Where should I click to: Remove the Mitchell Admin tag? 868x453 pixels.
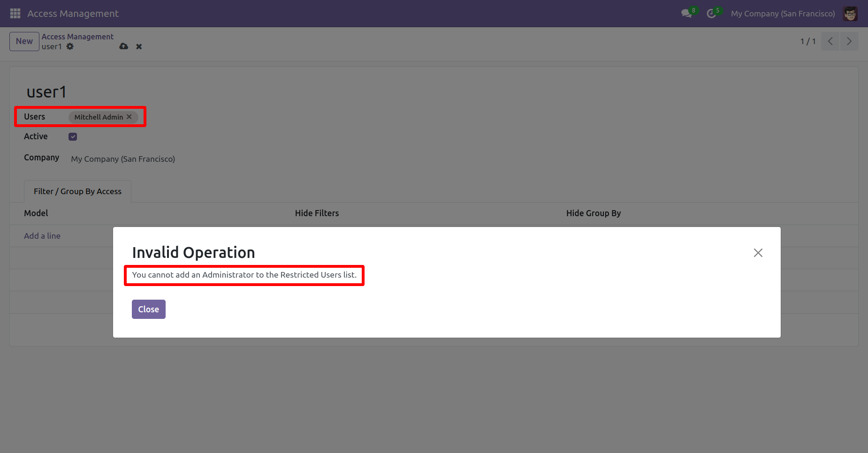point(129,117)
